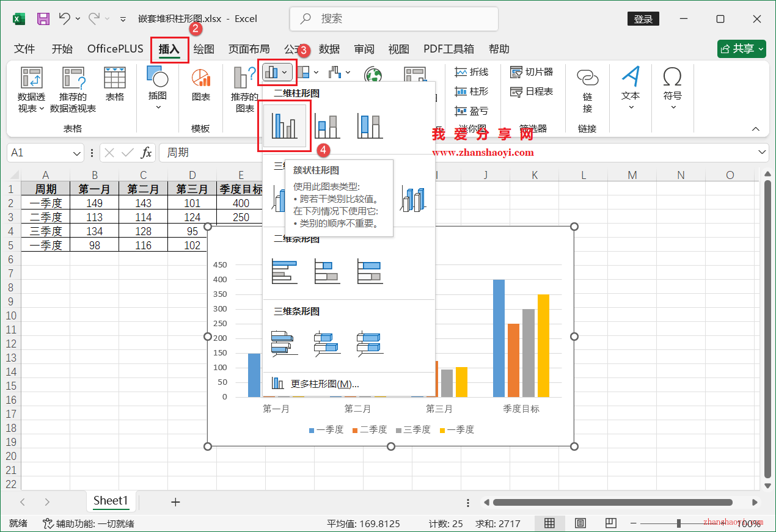
Task: Click the 登录 sign-in button
Action: pos(643,18)
